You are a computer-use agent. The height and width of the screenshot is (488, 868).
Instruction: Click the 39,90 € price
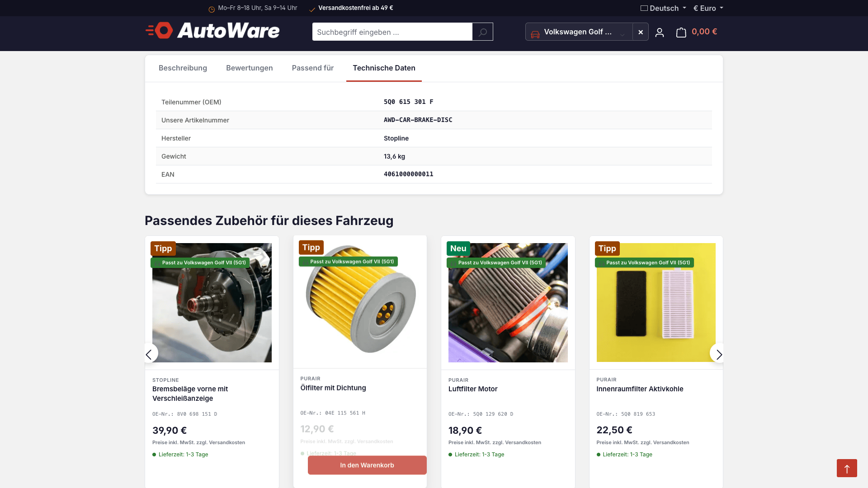[170, 431]
